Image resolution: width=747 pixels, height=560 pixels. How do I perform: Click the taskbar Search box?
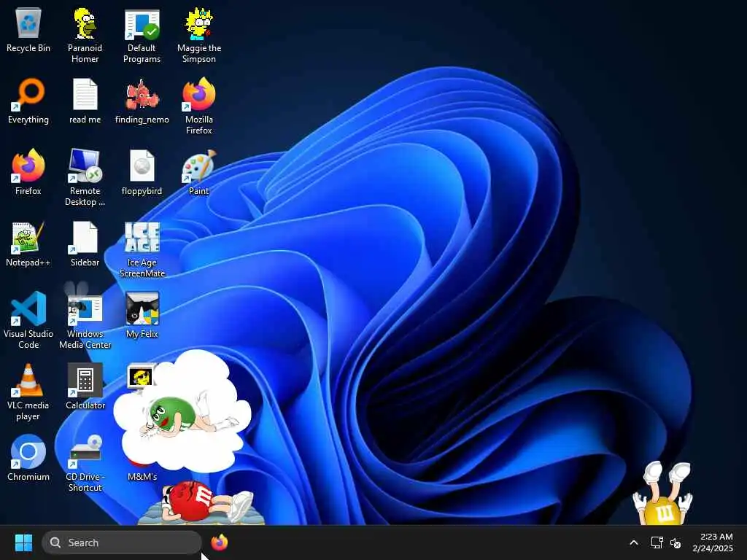coord(122,542)
